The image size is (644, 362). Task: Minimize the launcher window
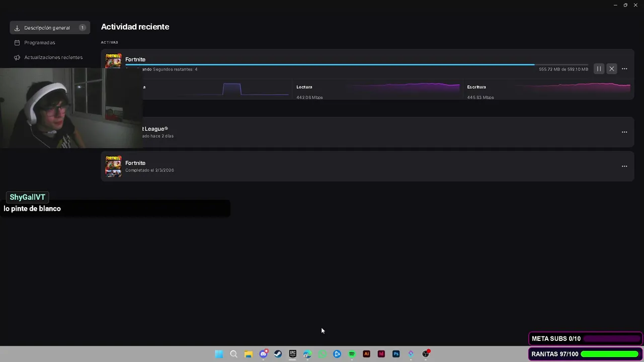click(x=615, y=5)
